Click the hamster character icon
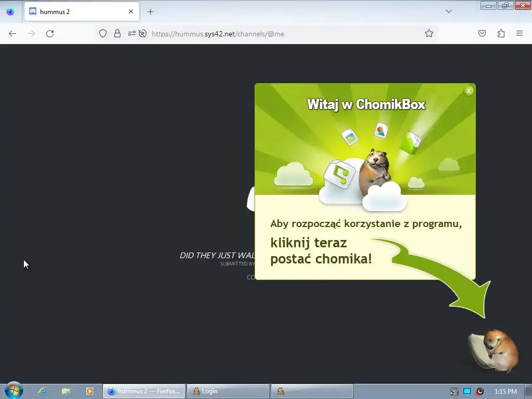The image size is (532, 399). tap(494, 351)
